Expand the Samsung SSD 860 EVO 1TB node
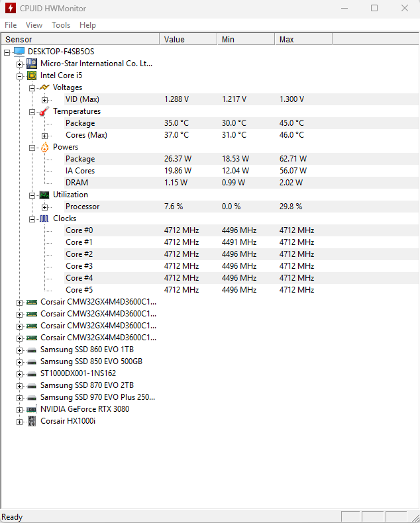 click(x=20, y=350)
